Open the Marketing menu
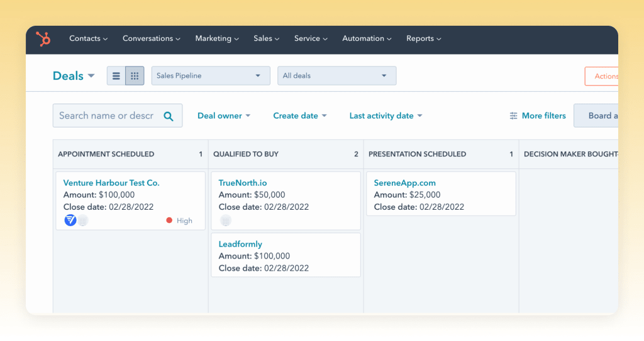644x341 pixels. [217, 38]
